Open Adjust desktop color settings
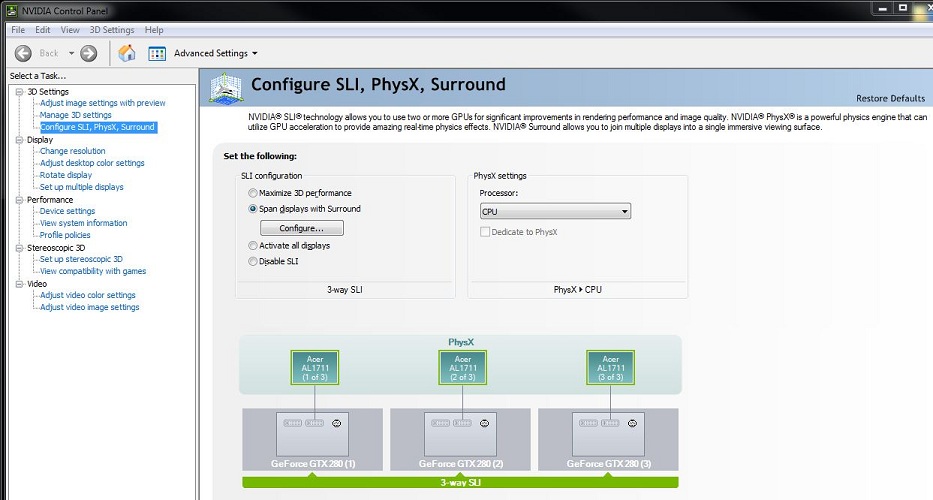The width and height of the screenshot is (933, 500). click(92, 163)
